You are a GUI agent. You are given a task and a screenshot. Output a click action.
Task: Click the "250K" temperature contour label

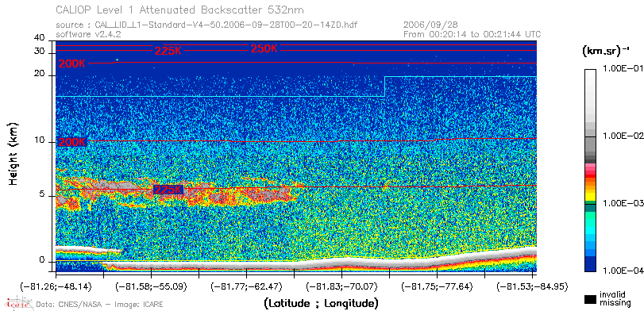pyautogui.click(x=264, y=48)
